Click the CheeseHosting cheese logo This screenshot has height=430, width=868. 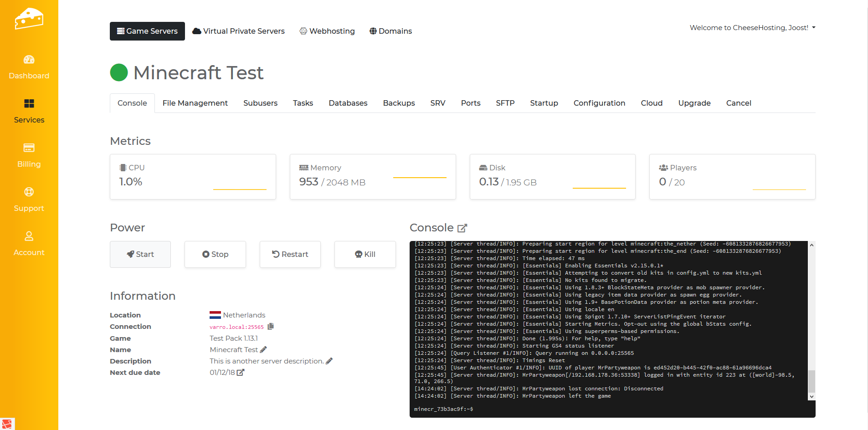pos(29,19)
